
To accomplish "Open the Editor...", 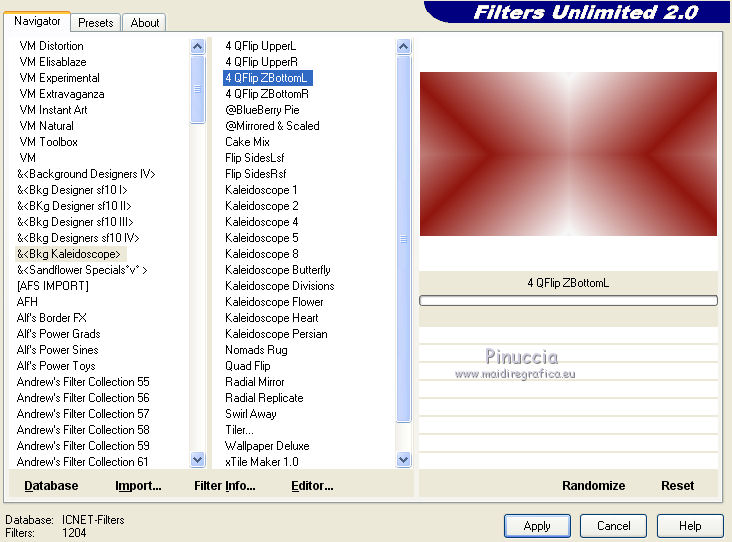I will point(312,486).
